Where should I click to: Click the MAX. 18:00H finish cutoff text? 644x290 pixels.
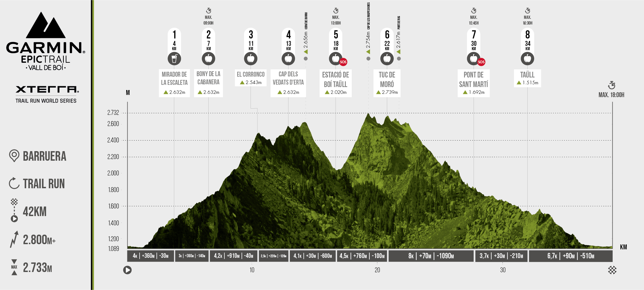pos(611,95)
